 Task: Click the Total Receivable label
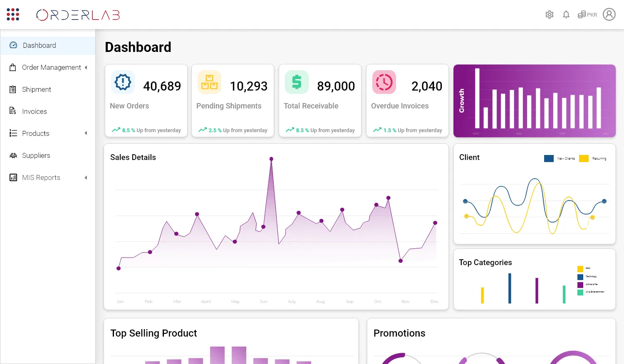(x=311, y=106)
